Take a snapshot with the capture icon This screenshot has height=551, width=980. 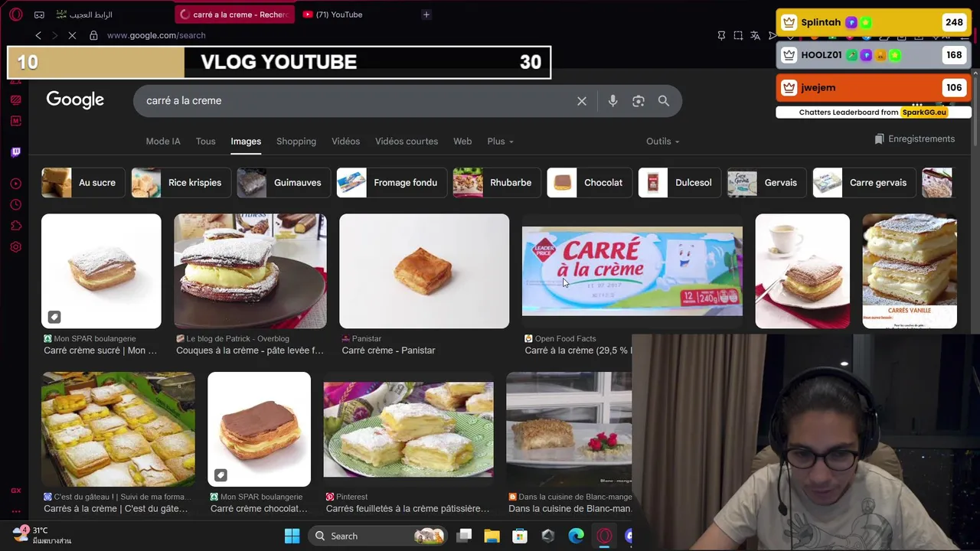(x=738, y=35)
